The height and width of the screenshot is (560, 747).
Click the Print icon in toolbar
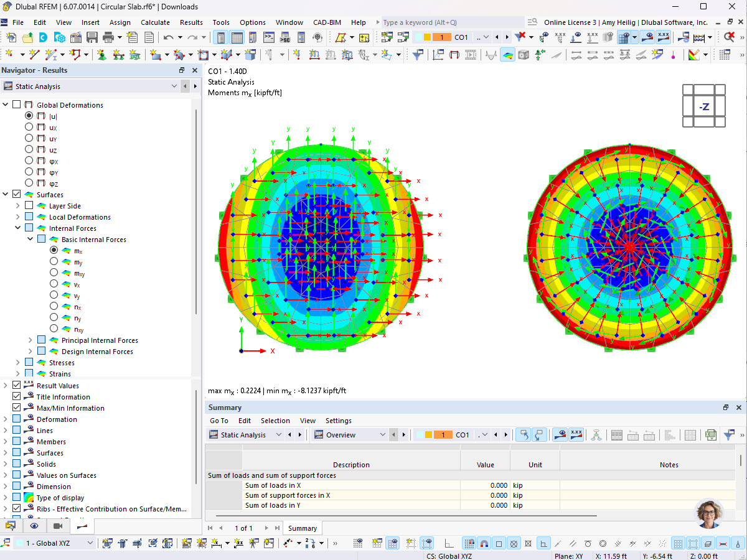click(108, 37)
